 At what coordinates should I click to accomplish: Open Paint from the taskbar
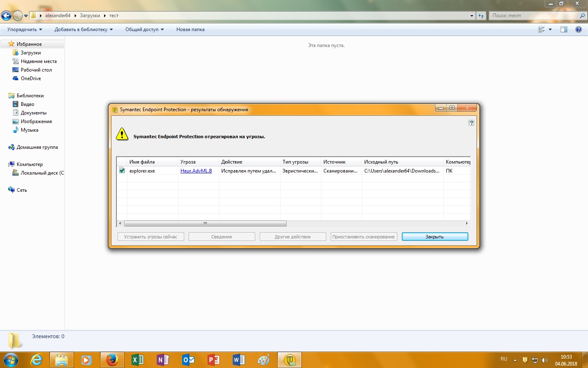[x=264, y=360]
